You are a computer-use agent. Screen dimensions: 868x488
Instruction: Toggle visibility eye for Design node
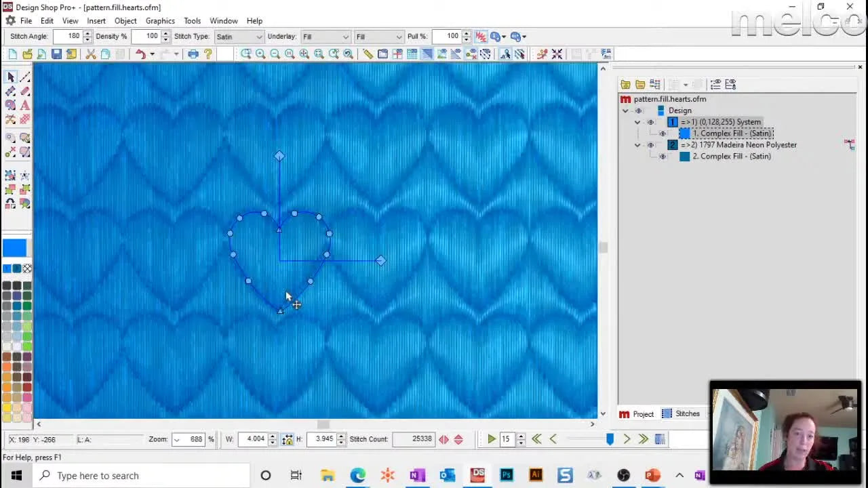click(638, 111)
